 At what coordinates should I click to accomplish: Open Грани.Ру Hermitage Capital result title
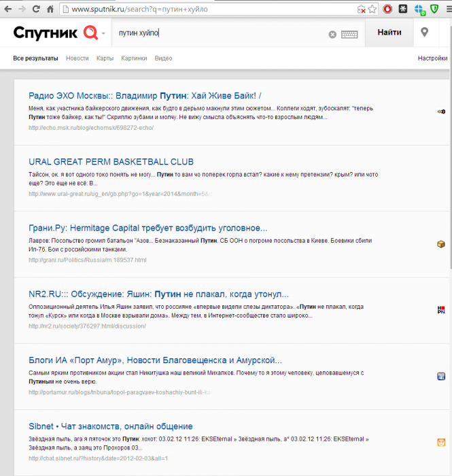pos(148,228)
